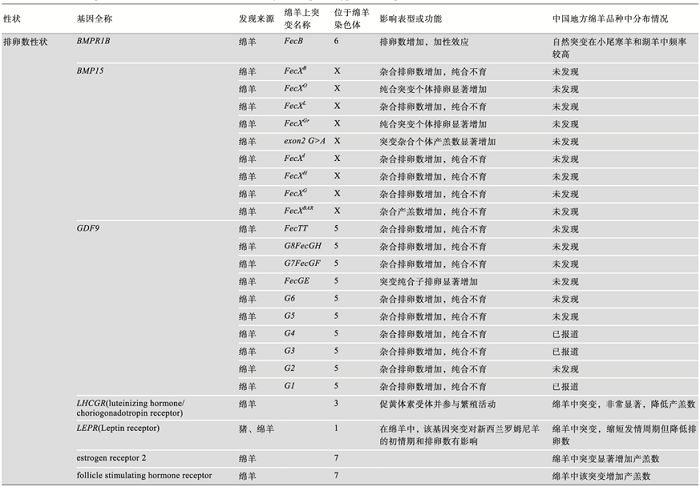Click the FecGE mutation name
This screenshot has width=700, height=487.
[x=297, y=281]
